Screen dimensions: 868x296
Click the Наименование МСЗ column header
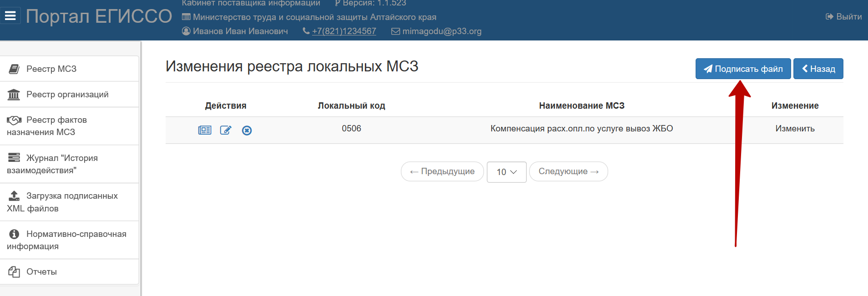[581, 105]
